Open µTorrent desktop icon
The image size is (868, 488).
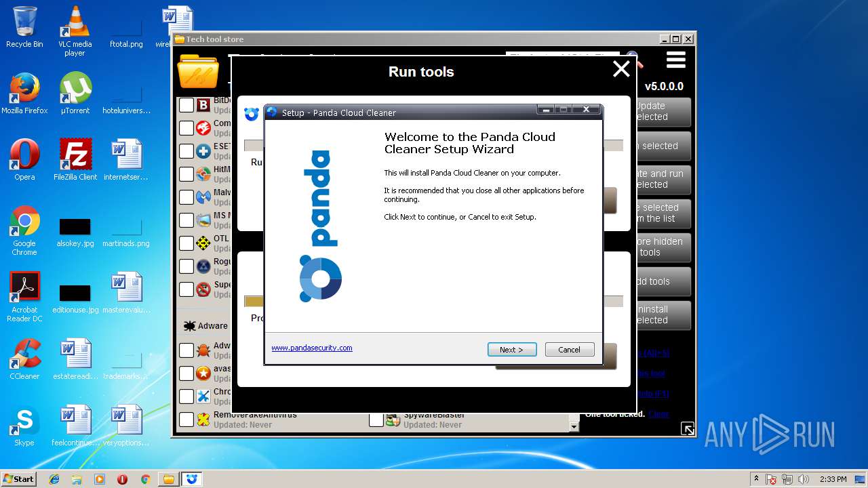pos(75,94)
